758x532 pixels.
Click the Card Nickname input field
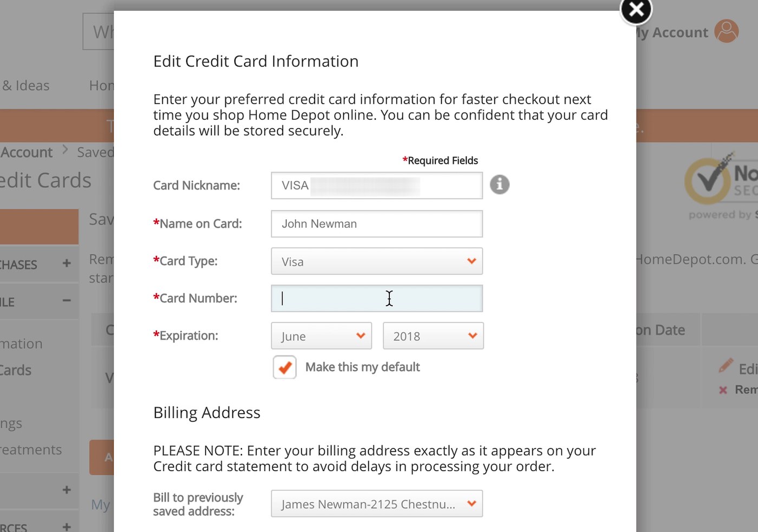(377, 186)
